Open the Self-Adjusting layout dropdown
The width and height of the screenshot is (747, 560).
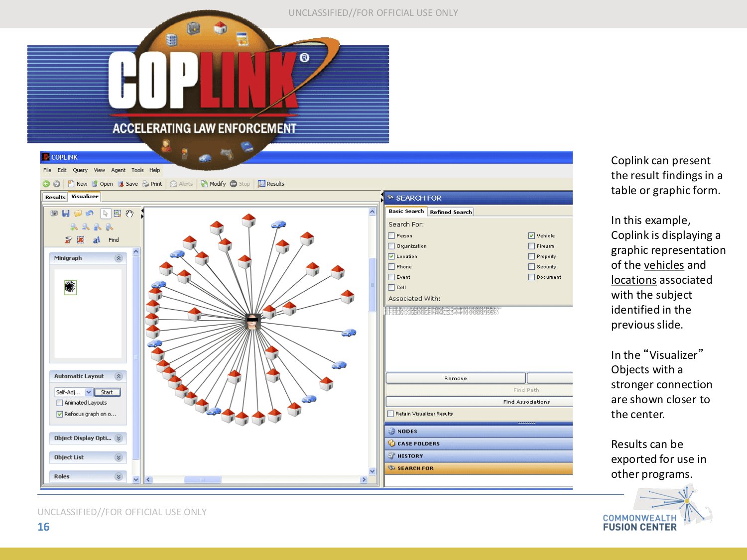(x=89, y=392)
